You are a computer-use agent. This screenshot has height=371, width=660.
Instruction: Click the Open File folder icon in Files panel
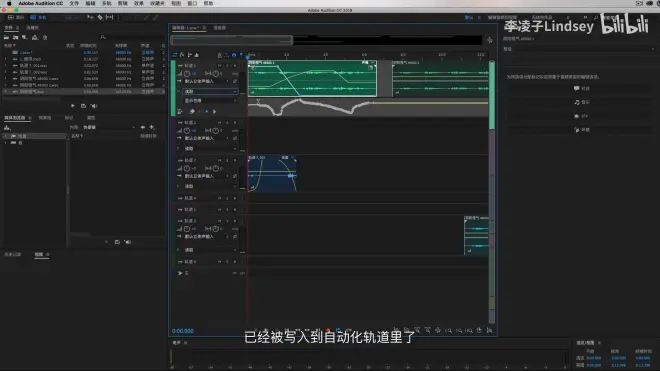click(7, 37)
